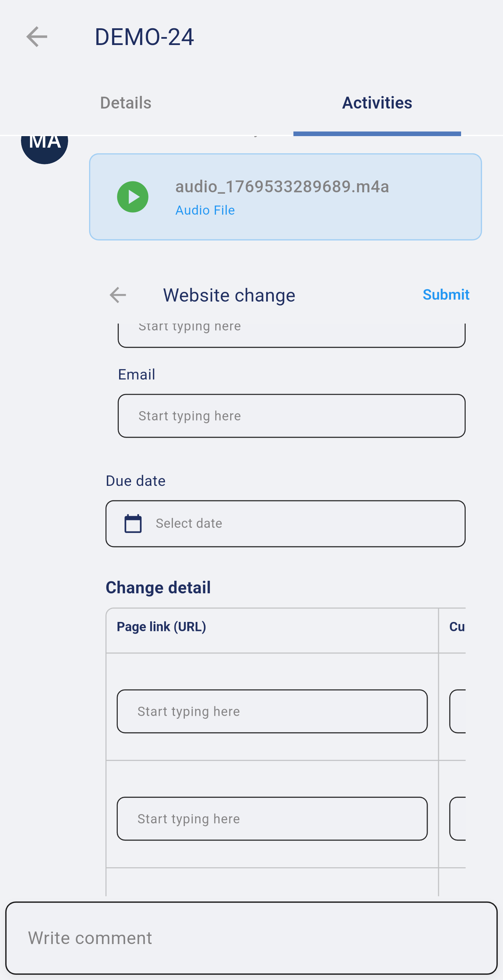Switch to the Details tab
The width and height of the screenshot is (503, 980).
126,103
